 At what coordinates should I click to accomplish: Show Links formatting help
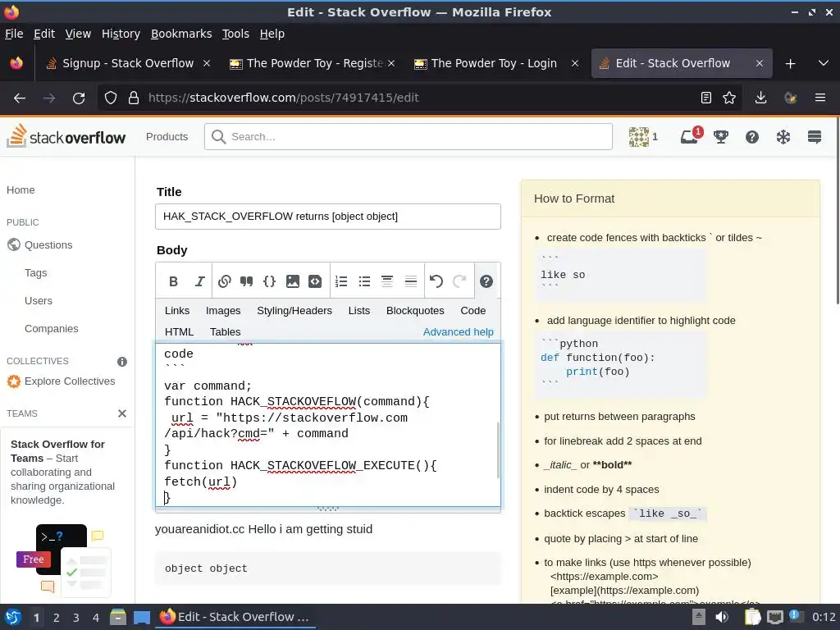point(177,311)
